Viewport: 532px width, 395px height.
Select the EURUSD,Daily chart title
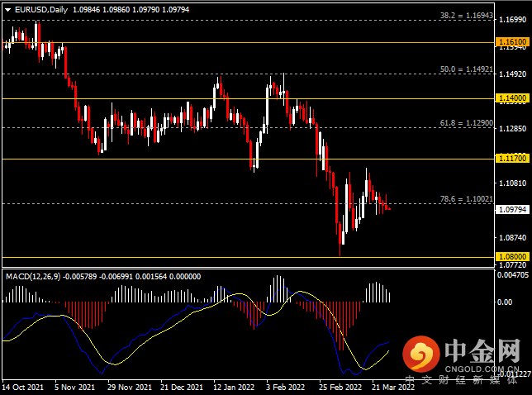[41, 10]
